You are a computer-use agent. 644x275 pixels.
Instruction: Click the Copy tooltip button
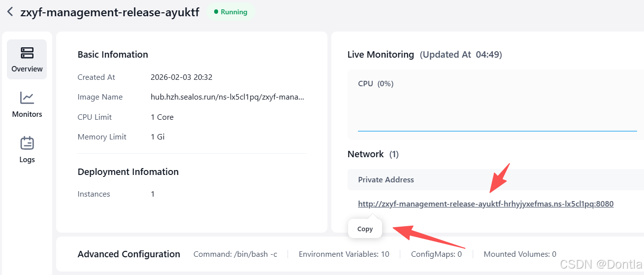tap(365, 229)
